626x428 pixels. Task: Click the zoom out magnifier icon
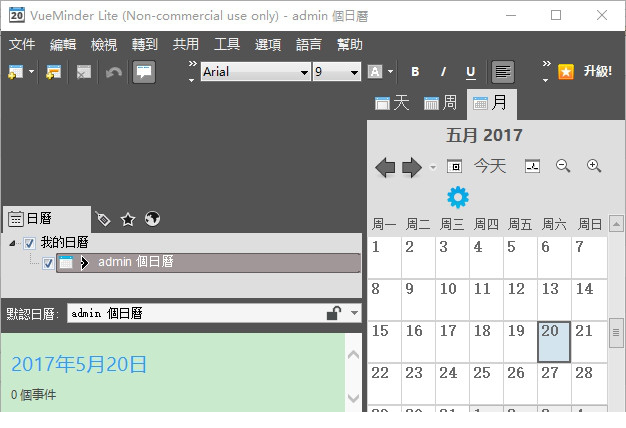(x=563, y=166)
